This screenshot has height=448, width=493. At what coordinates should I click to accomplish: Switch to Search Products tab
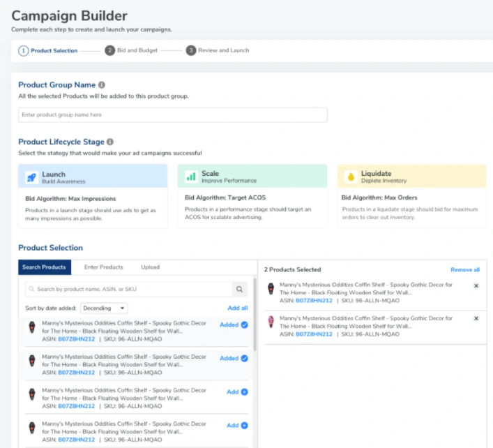pos(45,267)
